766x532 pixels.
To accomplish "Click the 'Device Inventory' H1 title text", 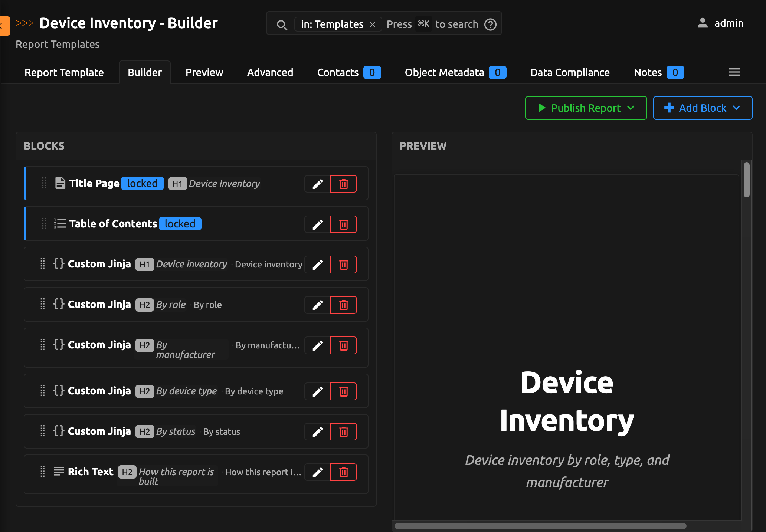I will click(224, 184).
